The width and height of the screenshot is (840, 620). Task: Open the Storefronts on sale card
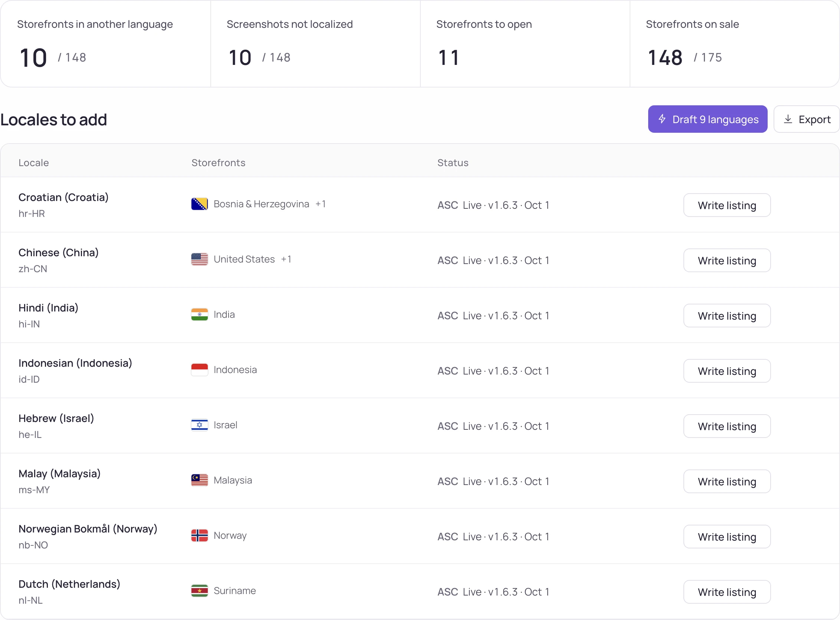(x=735, y=44)
